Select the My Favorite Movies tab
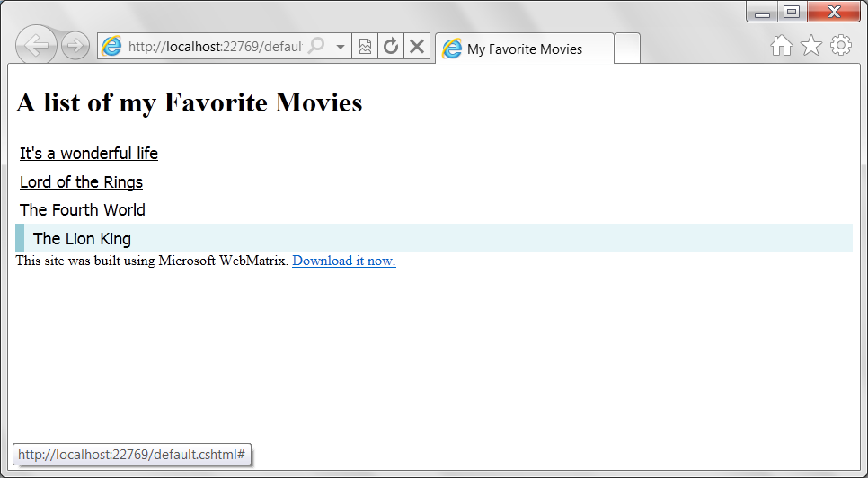 point(524,49)
